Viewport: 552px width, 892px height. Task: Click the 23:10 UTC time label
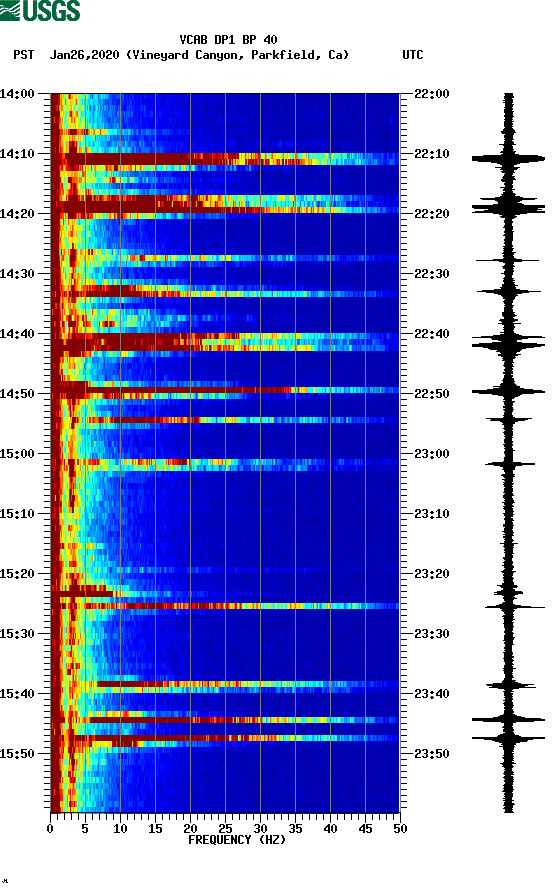click(x=431, y=514)
